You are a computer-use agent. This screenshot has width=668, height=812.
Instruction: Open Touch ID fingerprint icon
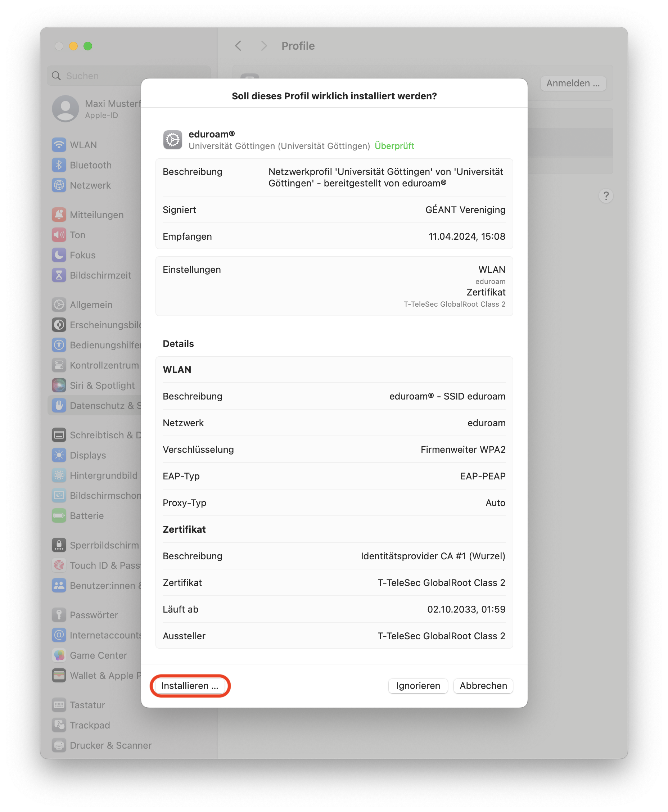point(59,565)
